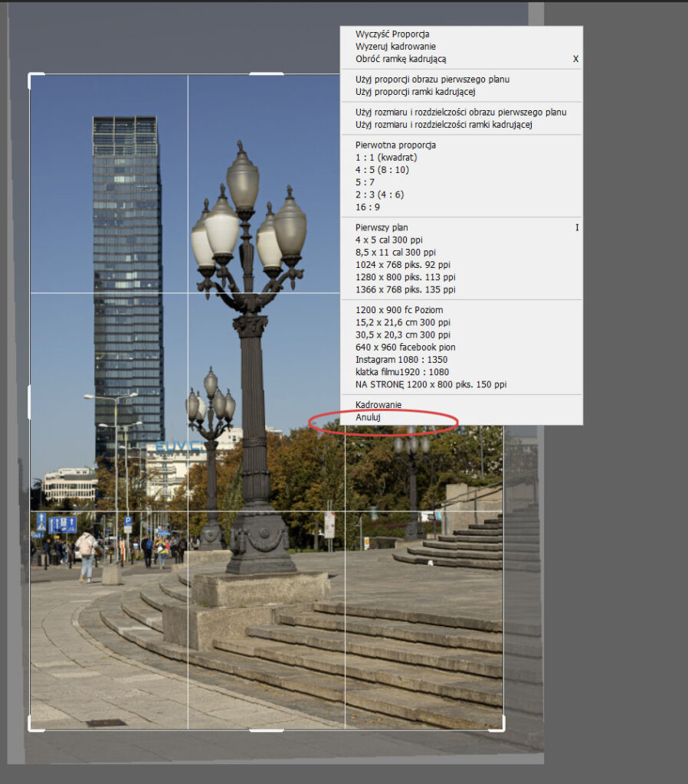Click Kadrowanie to apply the crop
This screenshot has height=784, width=688.
point(378,405)
